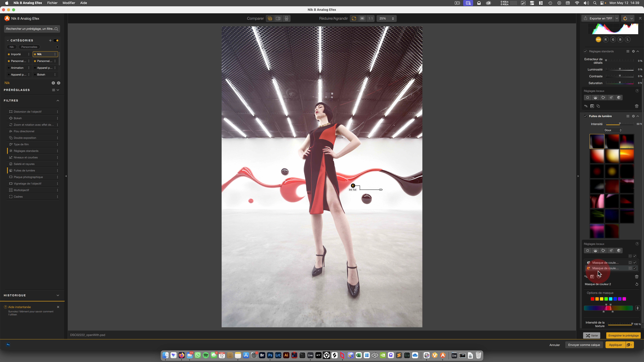Select the Type de film filter

coord(33,144)
